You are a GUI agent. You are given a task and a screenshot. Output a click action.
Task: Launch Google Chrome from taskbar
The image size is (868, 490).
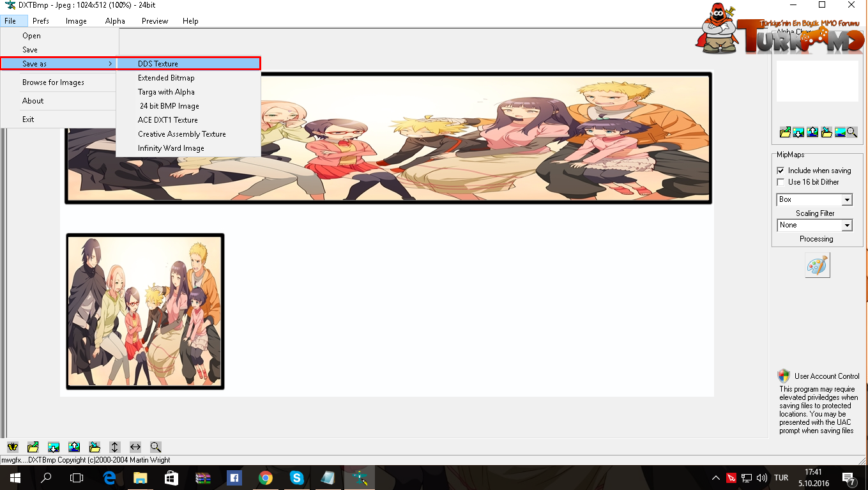(265, 477)
